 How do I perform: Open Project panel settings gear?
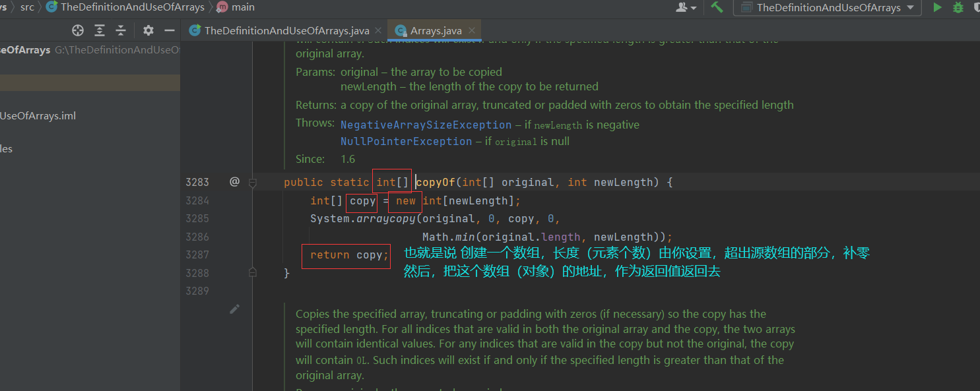click(x=148, y=30)
